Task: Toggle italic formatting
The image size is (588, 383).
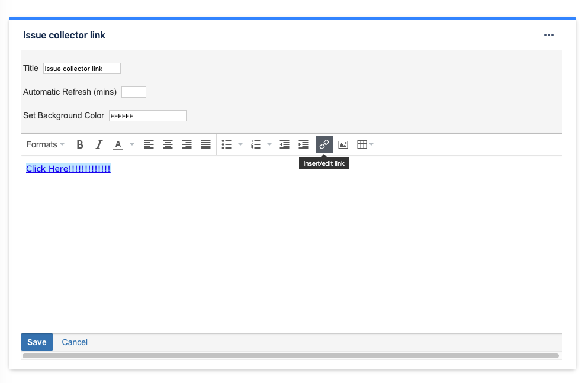Action: [99, 144]
